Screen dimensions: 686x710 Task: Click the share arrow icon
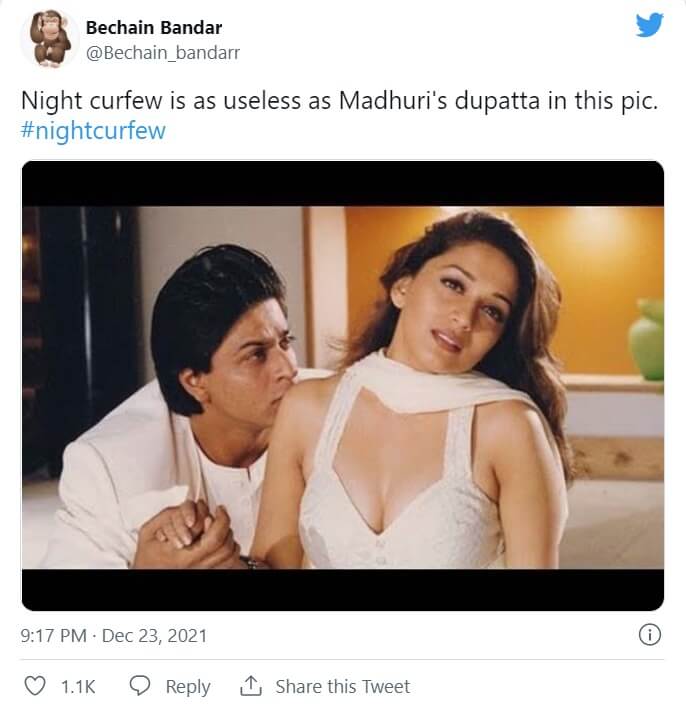pos(250,686)
